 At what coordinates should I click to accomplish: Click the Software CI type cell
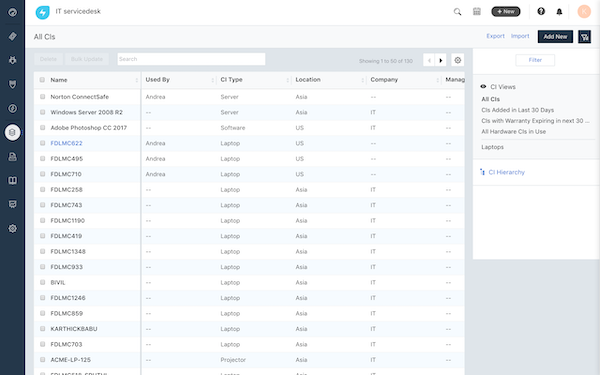tap(233, 128)
